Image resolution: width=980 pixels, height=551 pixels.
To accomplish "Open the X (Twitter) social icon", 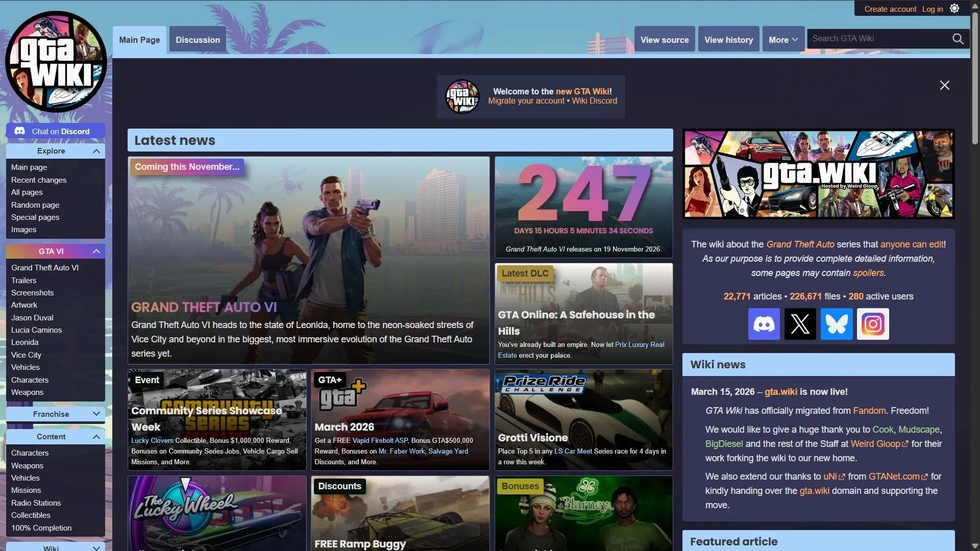I will pyautogui.click(x=800, y=324).
